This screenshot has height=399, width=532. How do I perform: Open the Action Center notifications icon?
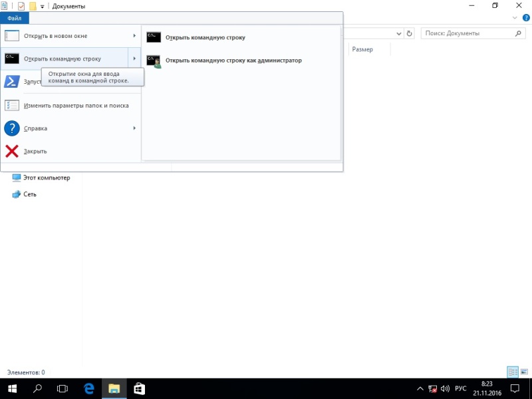click(515, 389)
